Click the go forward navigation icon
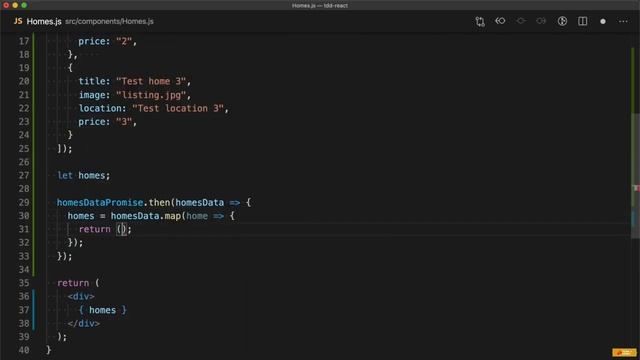 point(541,21)
